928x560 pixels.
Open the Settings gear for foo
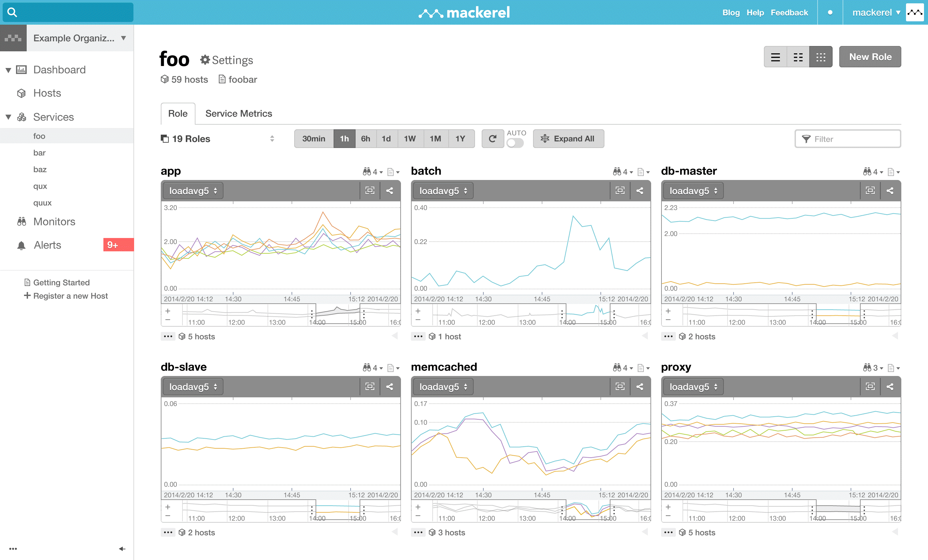coord(226,60)
